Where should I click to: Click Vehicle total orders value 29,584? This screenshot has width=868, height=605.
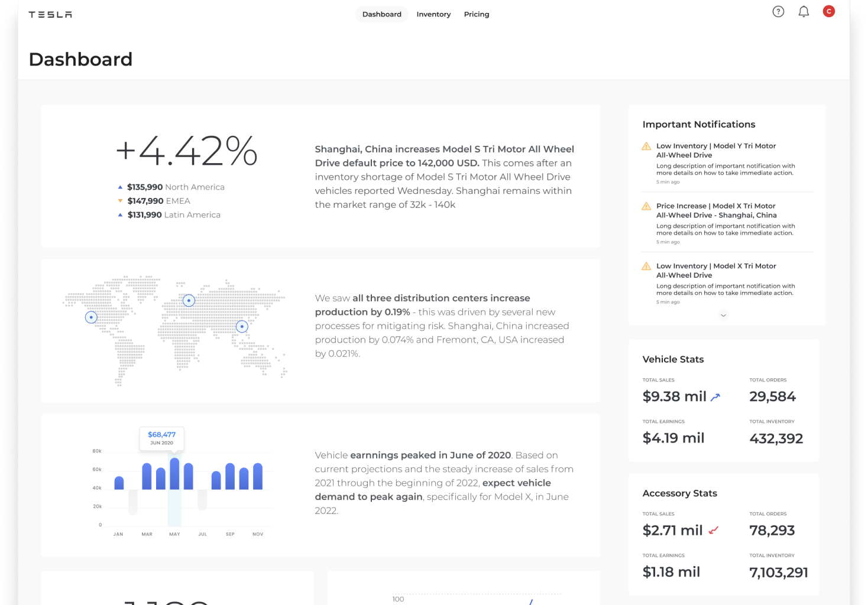pos(773,396)
